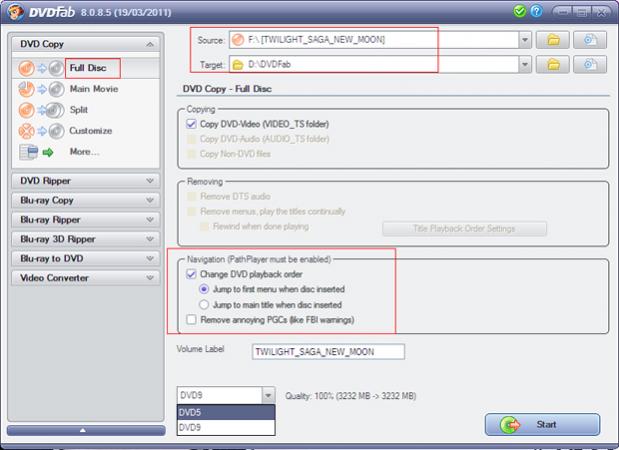Screen dimensions: 619x450
Task: Click the Quality 100% size text
Action: (351, 396)
